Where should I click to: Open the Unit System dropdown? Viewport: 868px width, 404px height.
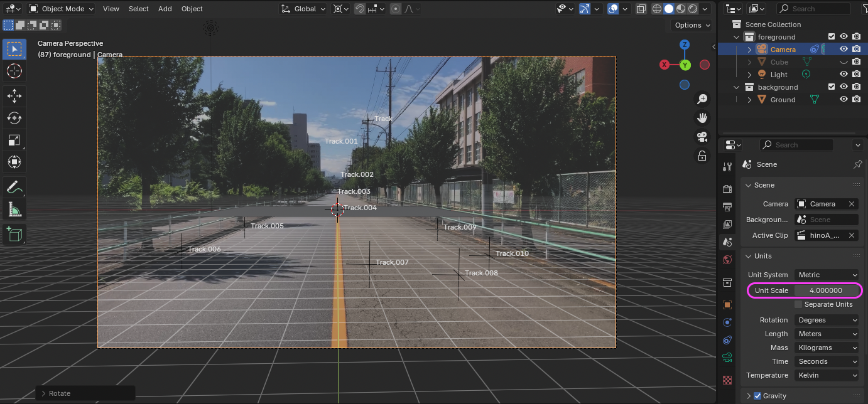click(x=827, y=275)
